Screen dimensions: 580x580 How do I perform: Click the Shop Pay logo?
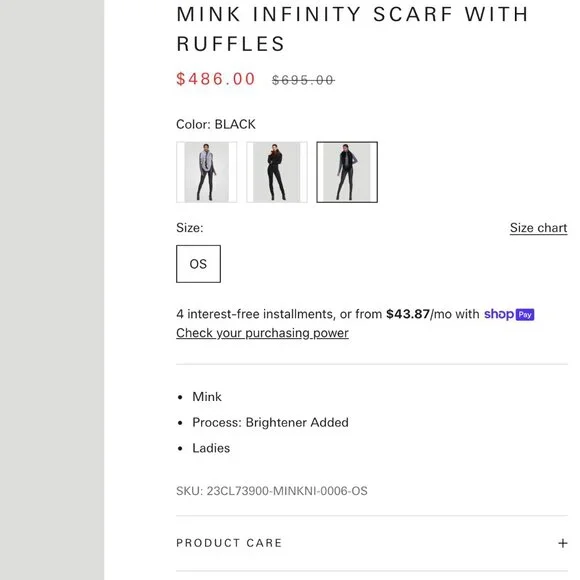point(509,314)
